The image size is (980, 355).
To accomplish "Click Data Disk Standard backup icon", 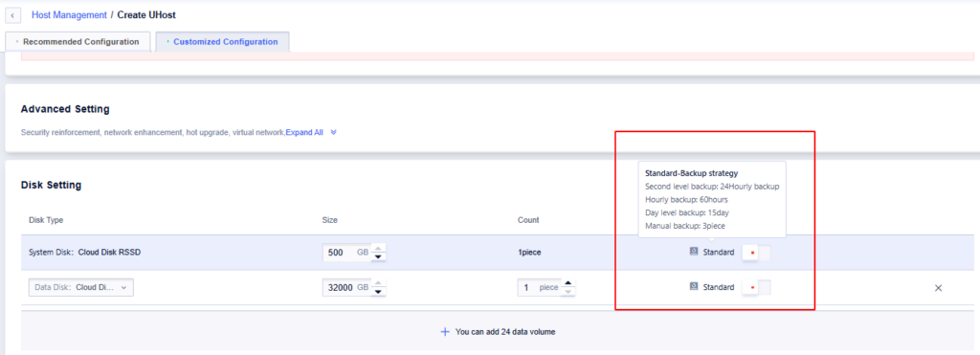I will click(693, 287).
